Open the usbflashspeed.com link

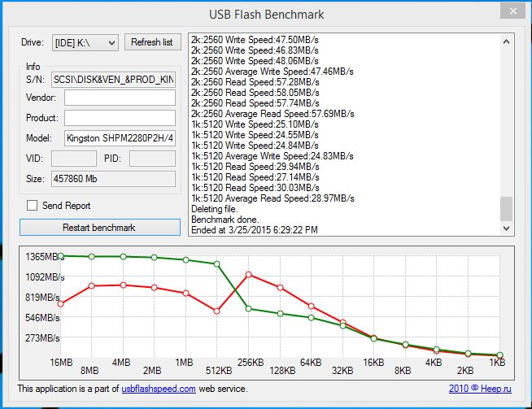pyautogui.click(x=158, y=388)
